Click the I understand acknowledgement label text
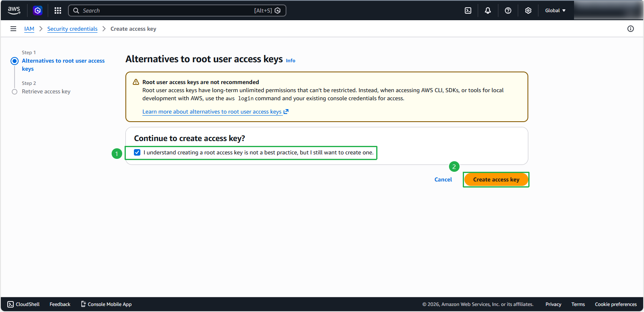Image resolution: width=644 pixels, height=312 pixels. click(258, 152)
